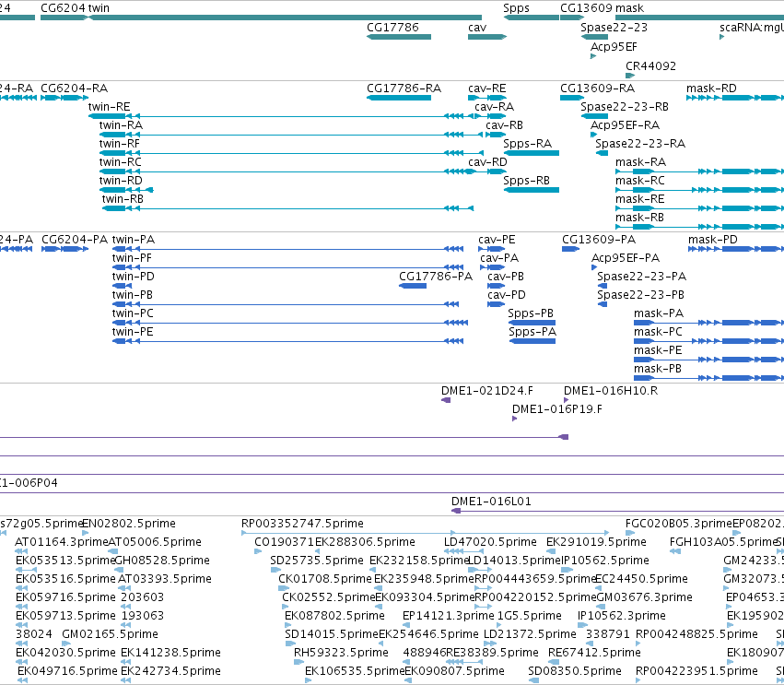Click the CR44092 gene label
The height and width of the screenshot is (685, 784).
point(650,66)
